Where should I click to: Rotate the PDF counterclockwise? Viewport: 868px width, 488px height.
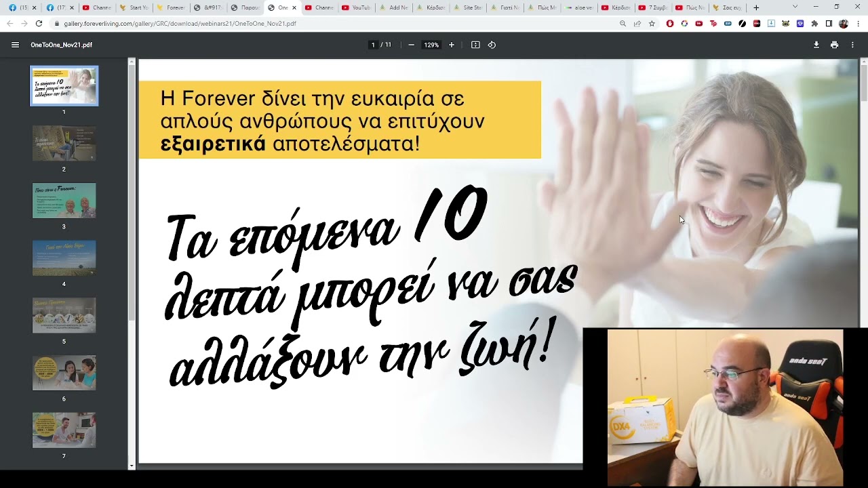492,45
